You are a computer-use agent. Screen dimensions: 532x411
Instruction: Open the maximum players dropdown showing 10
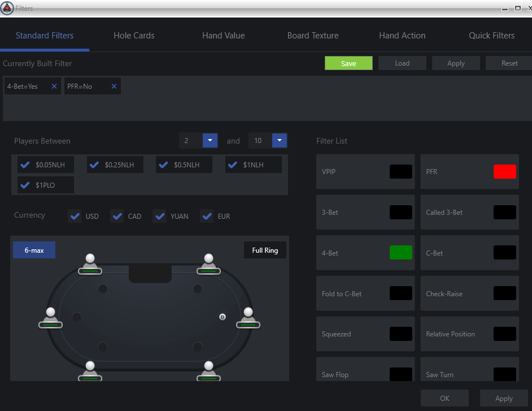click(x=280, y=141)
